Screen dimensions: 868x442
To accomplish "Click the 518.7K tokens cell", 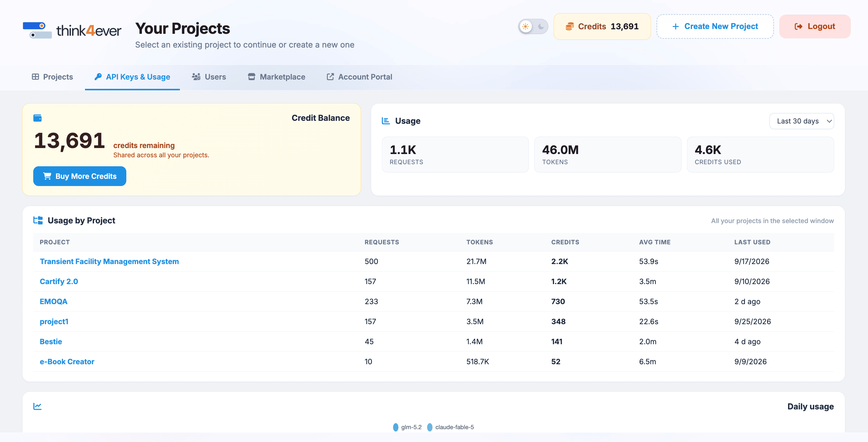I will click(477, 362).
